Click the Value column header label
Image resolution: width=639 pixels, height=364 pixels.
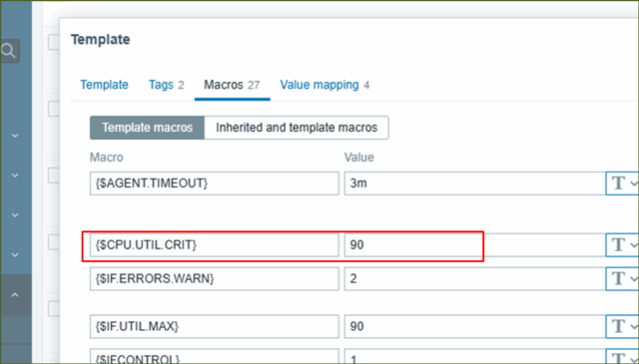(x=359, y=158)
